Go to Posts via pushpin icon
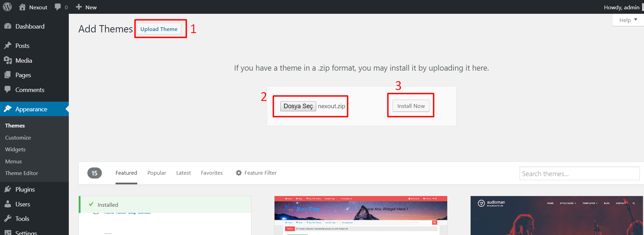This screenshot has width=644, height=235. click(x=8, y=46)
